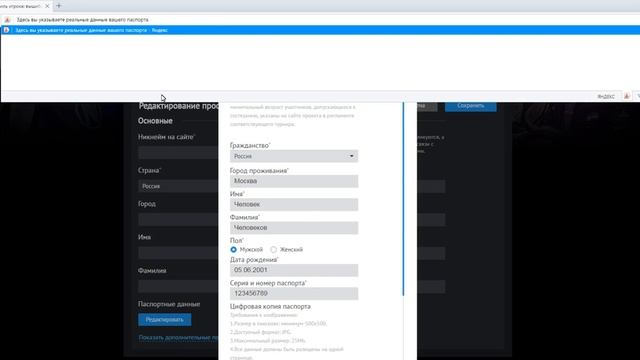Click the Yandex icon beside the Яндекс label
This screenshot has height=360, width=640.
(627, 96)
